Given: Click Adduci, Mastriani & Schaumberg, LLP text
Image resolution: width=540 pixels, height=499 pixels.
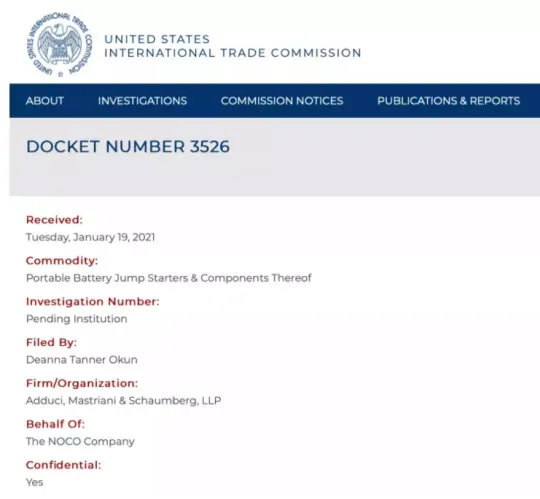Looking at the screenshot, I should [124, 401].
